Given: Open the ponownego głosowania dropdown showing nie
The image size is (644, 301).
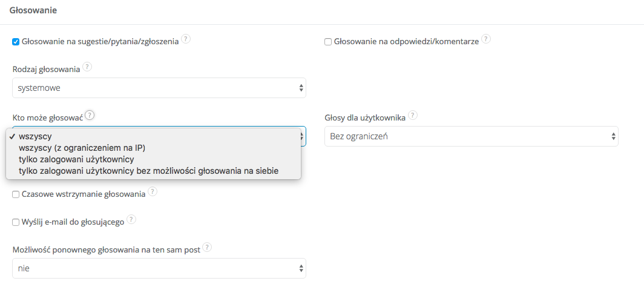Looking at the screenshot, I should 159,268.
